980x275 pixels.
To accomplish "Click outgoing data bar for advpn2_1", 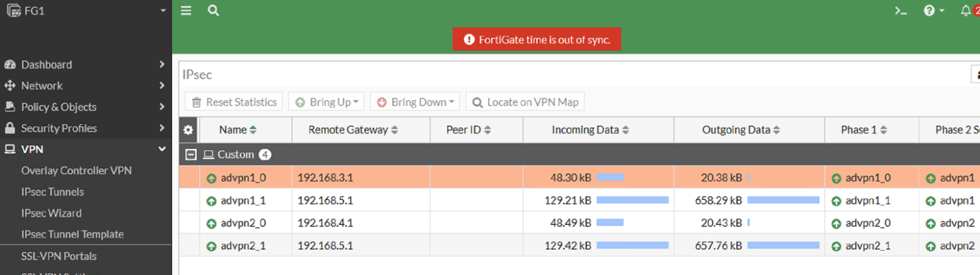I will point(783,245).
